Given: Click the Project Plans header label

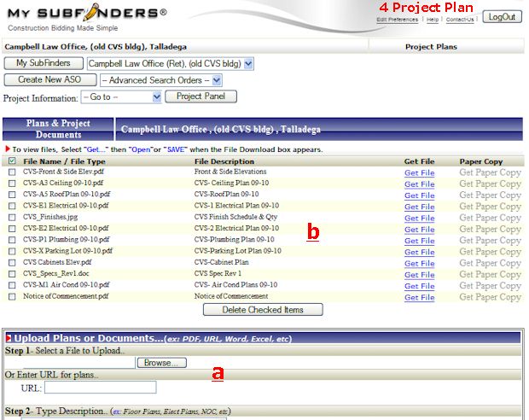Looking at the screenshot, I should (431, 47).
